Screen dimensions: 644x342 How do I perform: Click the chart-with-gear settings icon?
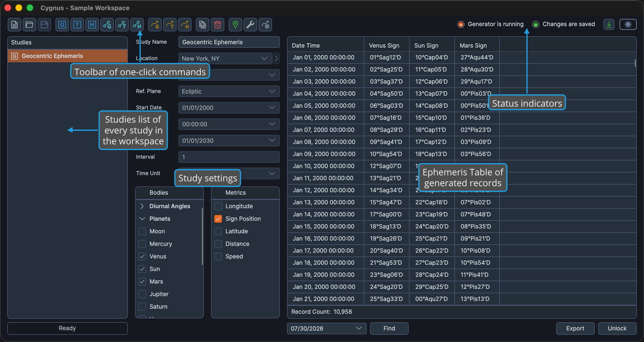click(x=265, y=25)
